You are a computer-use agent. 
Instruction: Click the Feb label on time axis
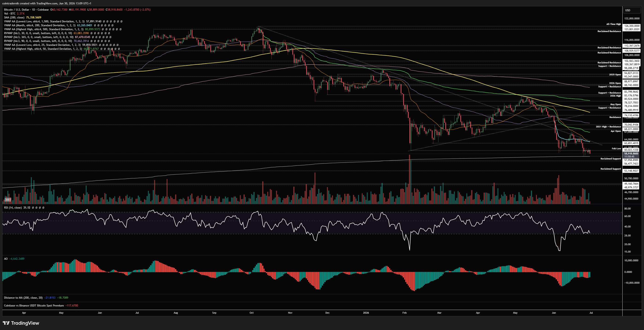pos(405,313)
